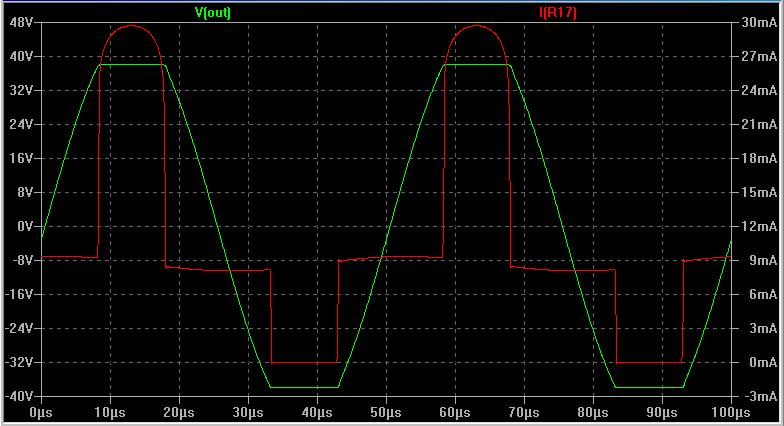Click the 32V left axis label
This screenshot has width=784, height=426.
[x=21, y=90]
